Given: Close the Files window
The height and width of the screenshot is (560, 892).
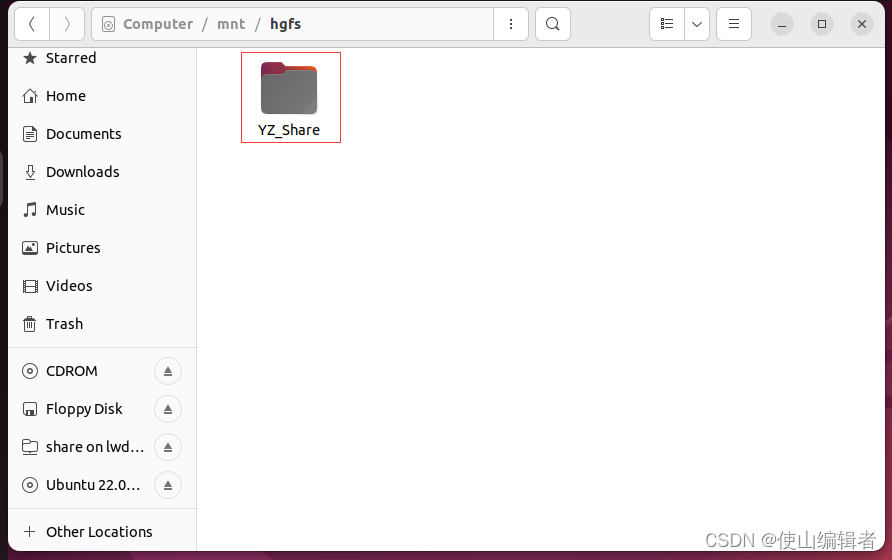Looking at the screenshot, I should pos(862,24).
